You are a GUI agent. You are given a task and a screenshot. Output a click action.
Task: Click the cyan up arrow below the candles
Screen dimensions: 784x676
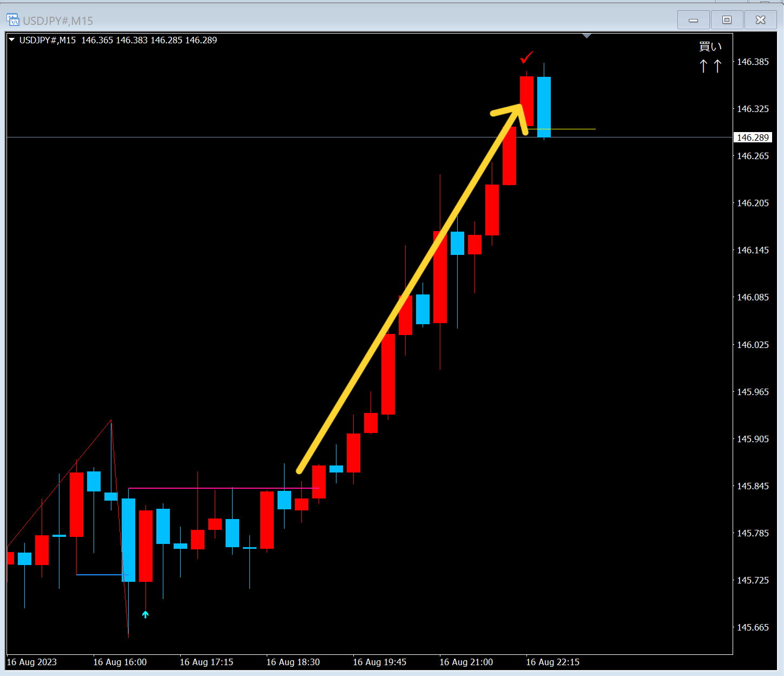tap(145, 614)
